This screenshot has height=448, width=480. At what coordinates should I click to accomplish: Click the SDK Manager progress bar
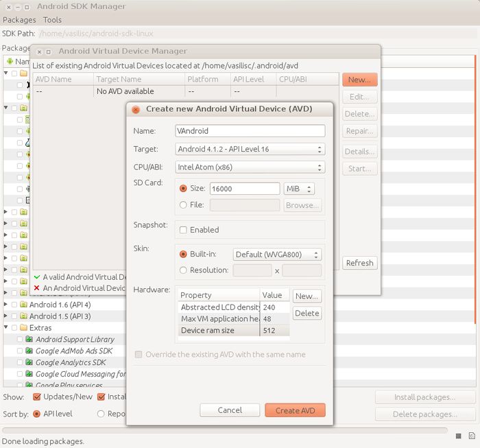point(225,430)
